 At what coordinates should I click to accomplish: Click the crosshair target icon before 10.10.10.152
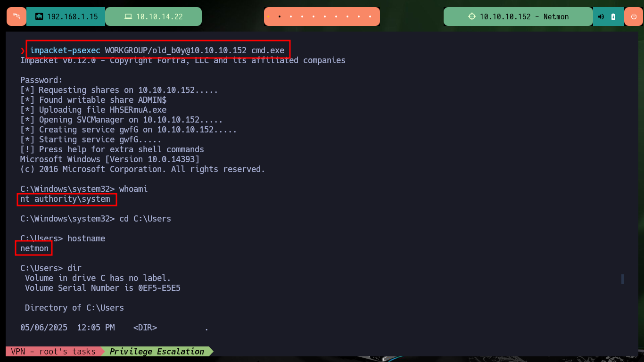(472, 16)
